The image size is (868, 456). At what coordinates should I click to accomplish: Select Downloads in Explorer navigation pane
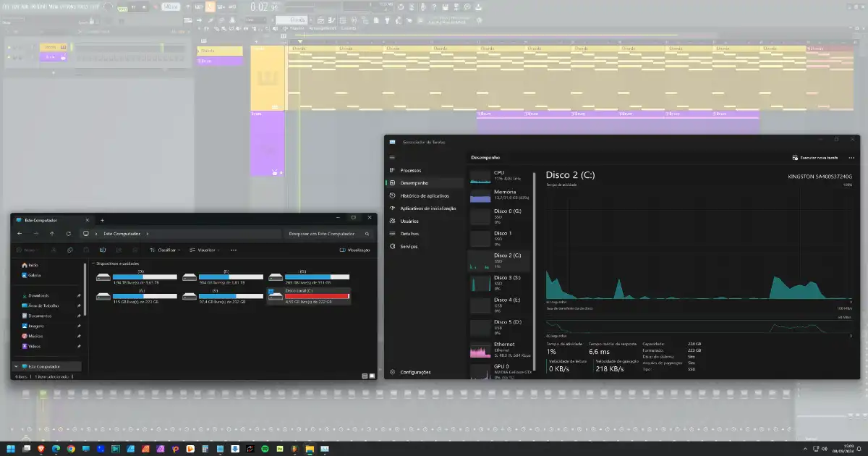click(38, 295)
